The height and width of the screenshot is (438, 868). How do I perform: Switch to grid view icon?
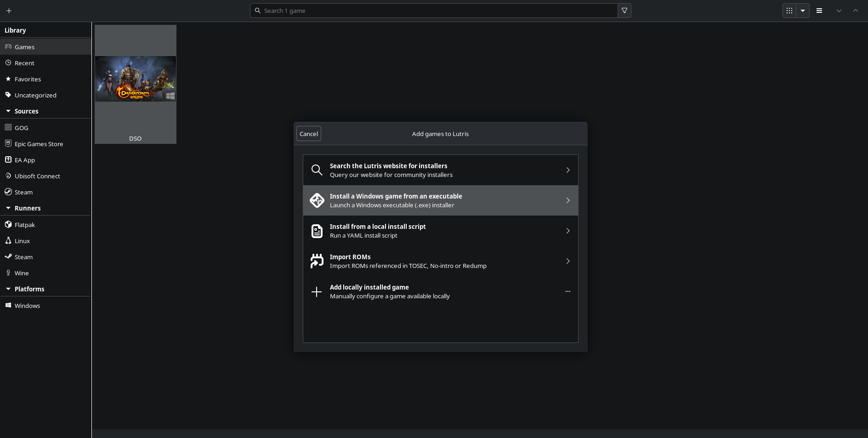click(789, 11)
